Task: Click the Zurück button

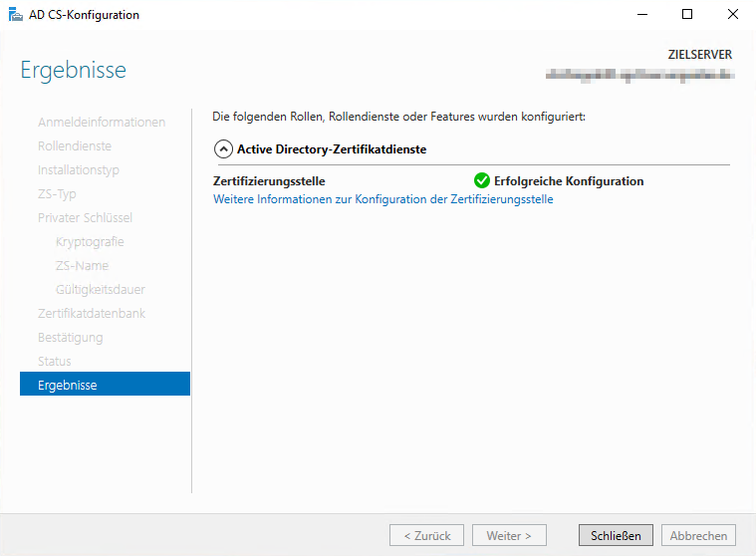Action: pos(426,535)
